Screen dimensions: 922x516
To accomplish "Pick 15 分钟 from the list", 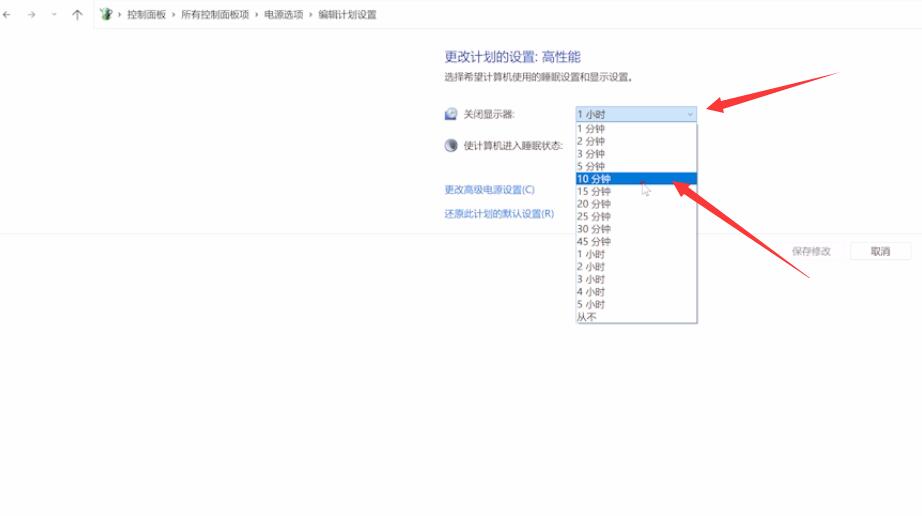I will coord(636,192).
